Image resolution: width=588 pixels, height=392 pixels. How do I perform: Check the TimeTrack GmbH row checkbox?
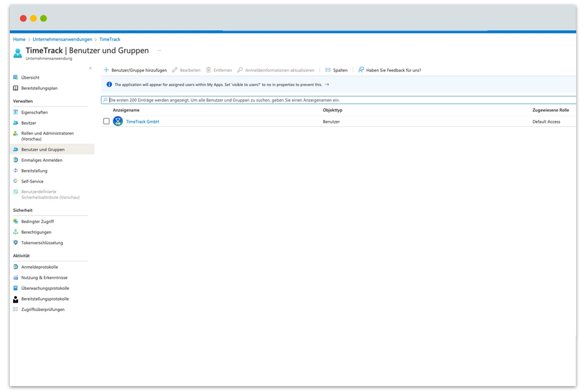[x=106, y=122]
